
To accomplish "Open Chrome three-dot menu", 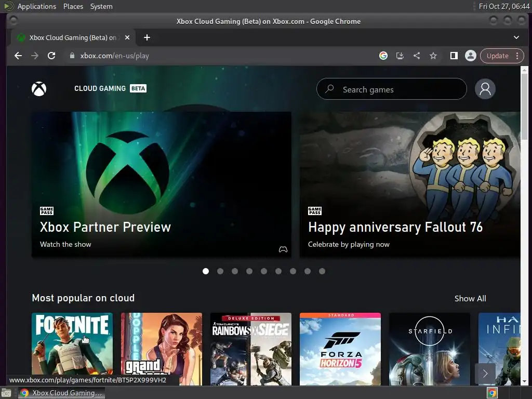I will (517, 56).
